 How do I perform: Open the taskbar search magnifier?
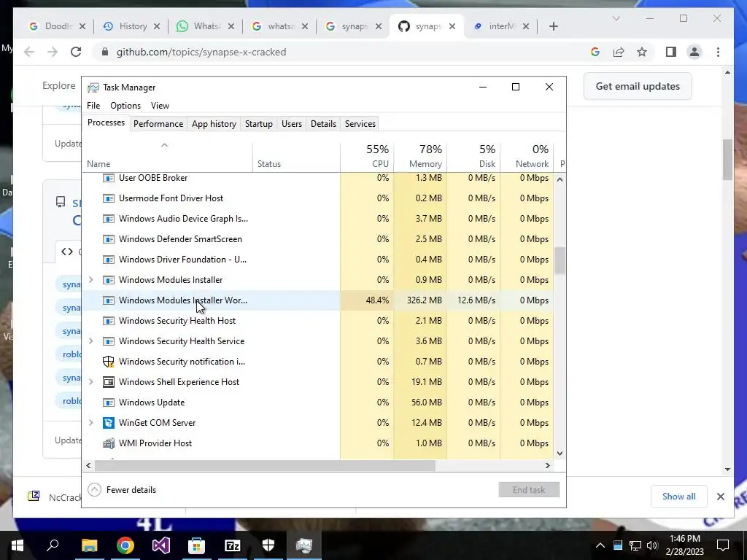53,545
